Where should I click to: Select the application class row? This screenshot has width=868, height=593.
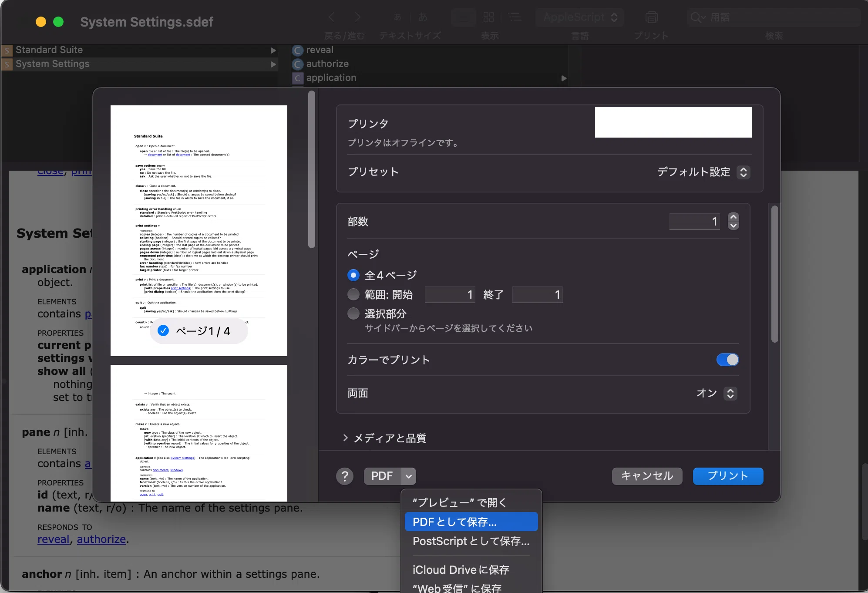pyautogui.click(x=429, y=78)
